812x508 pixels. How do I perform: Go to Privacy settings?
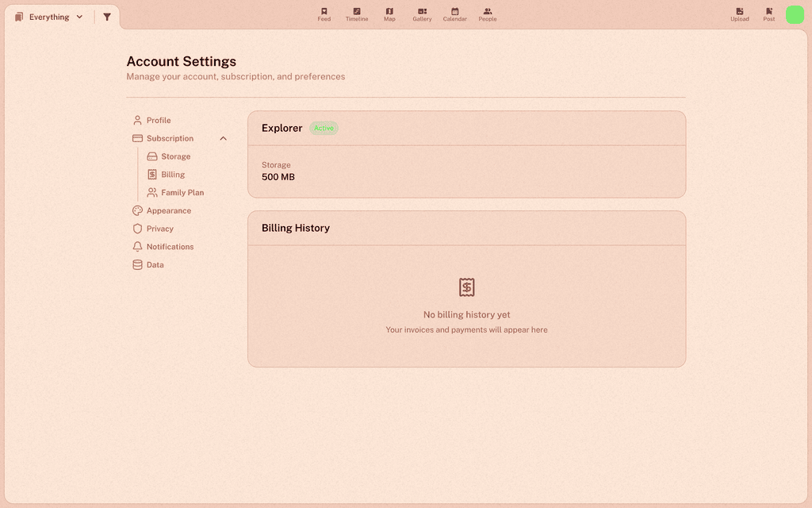[160, 229]
